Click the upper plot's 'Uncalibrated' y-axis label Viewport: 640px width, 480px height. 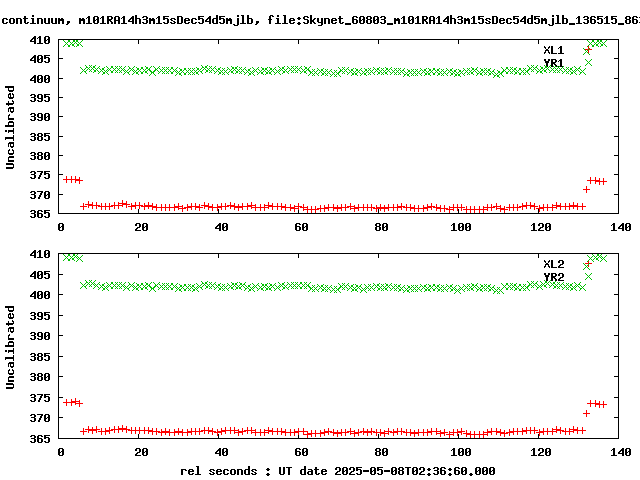(x=10, y=127)
